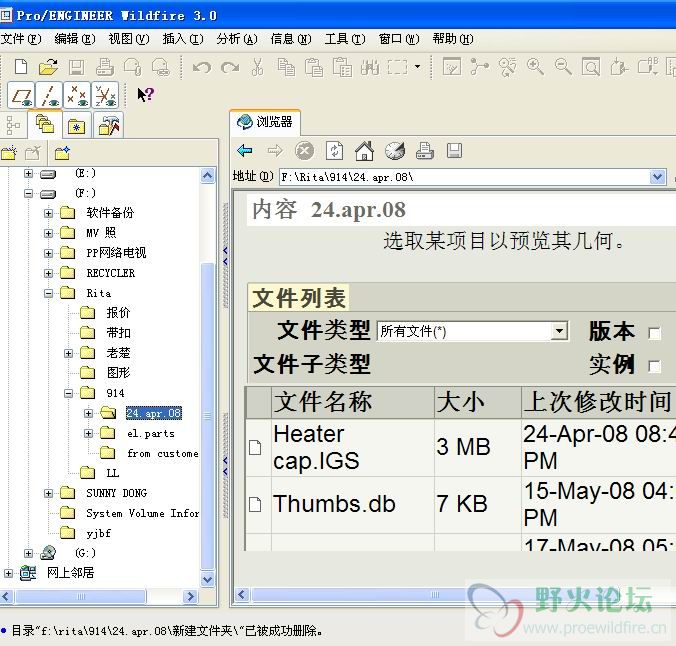Click the browser Forward arrow
676x646 pixels.
point(275,151)
